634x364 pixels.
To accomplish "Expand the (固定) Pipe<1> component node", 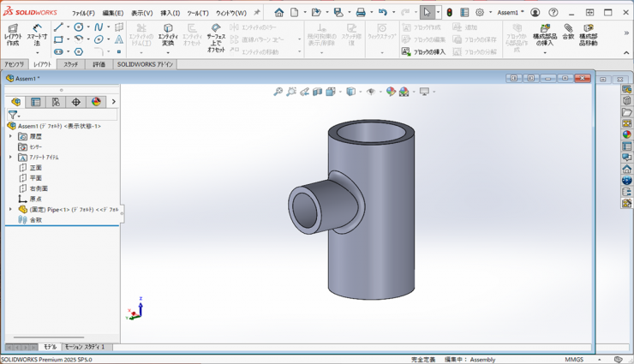I will tap(11, 209).
